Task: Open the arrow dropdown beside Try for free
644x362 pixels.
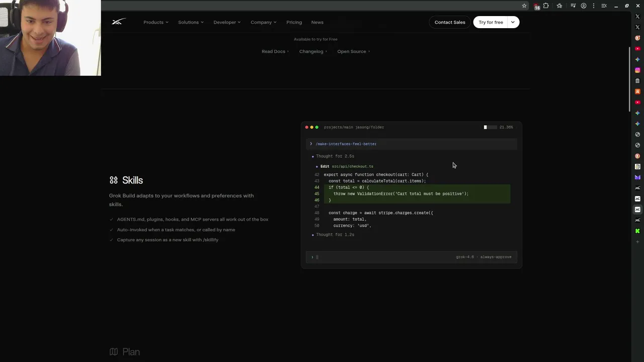Action: click(513, 22)
